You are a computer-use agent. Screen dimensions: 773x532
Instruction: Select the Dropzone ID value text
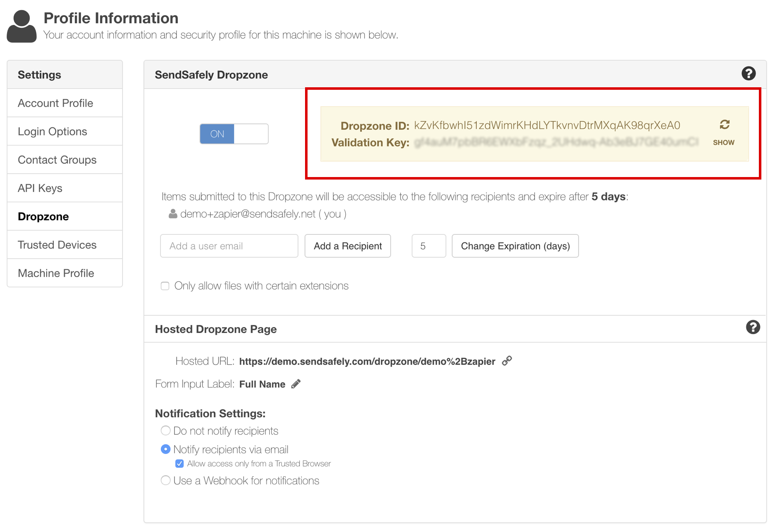coord(547,126)
